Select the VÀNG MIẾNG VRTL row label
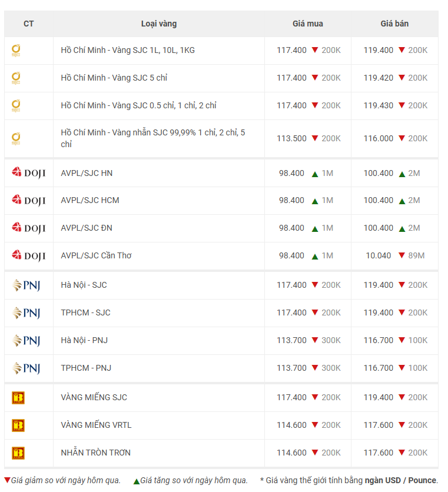 point(96,425)
